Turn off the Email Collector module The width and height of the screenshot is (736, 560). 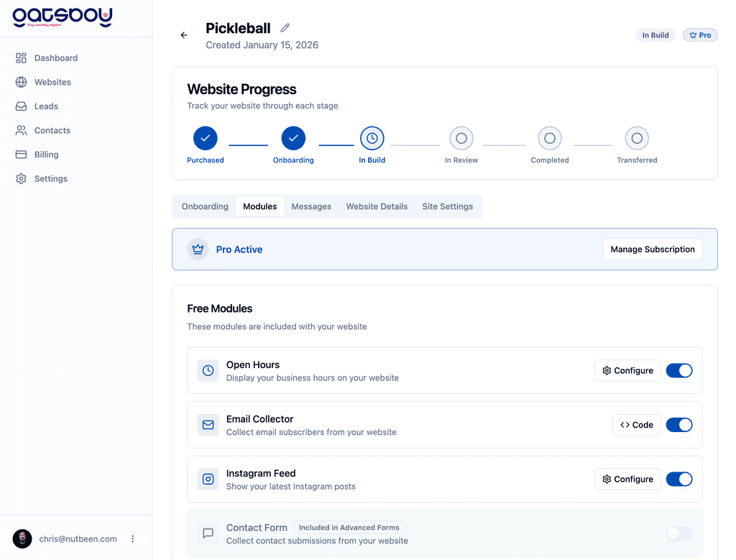tap(678, 425)
